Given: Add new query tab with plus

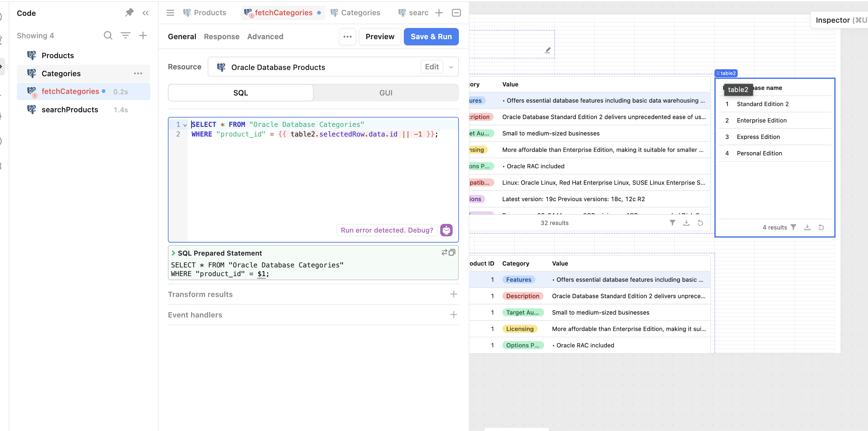Looking at the screenshot, I should click(439, 13).
